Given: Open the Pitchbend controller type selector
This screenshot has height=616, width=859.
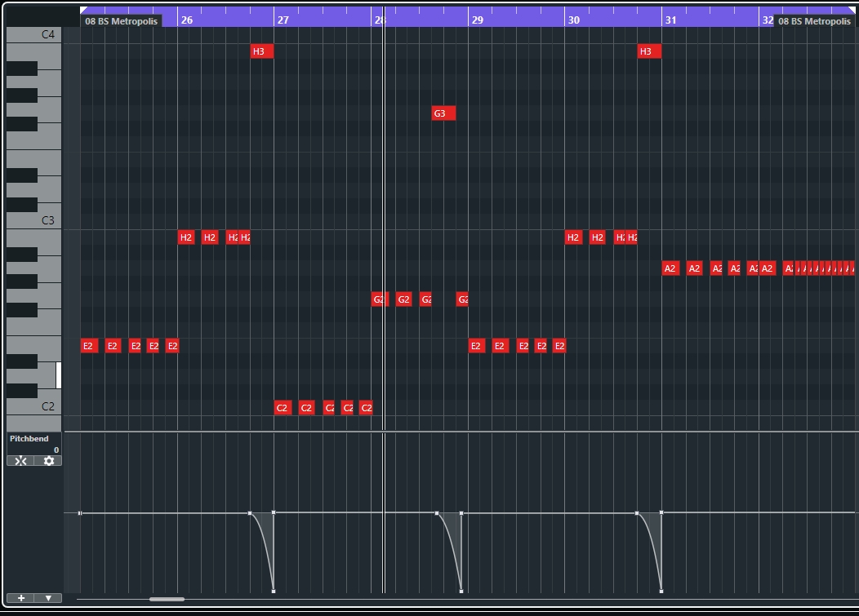Looking at the screenshot, I should pos(29,439).
